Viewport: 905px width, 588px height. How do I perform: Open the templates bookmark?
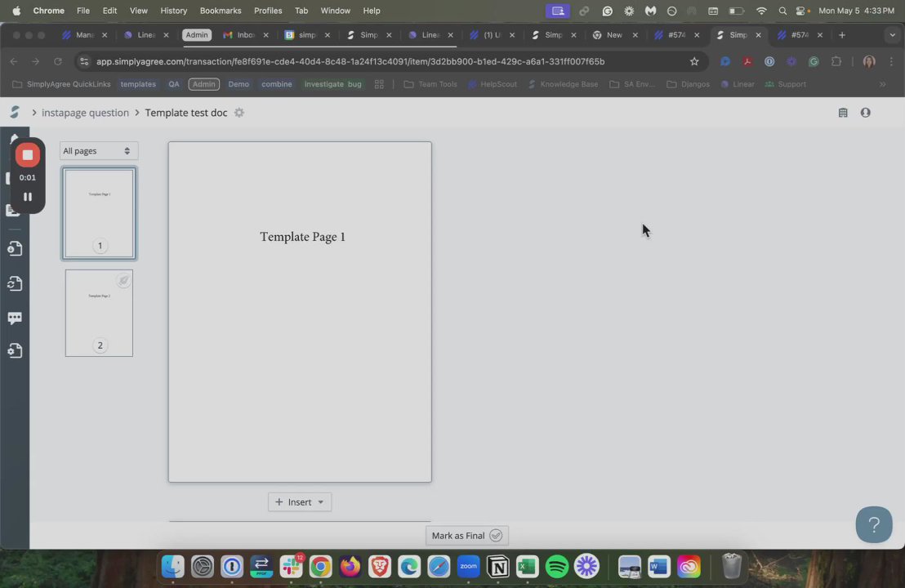[x=138, y=84]
